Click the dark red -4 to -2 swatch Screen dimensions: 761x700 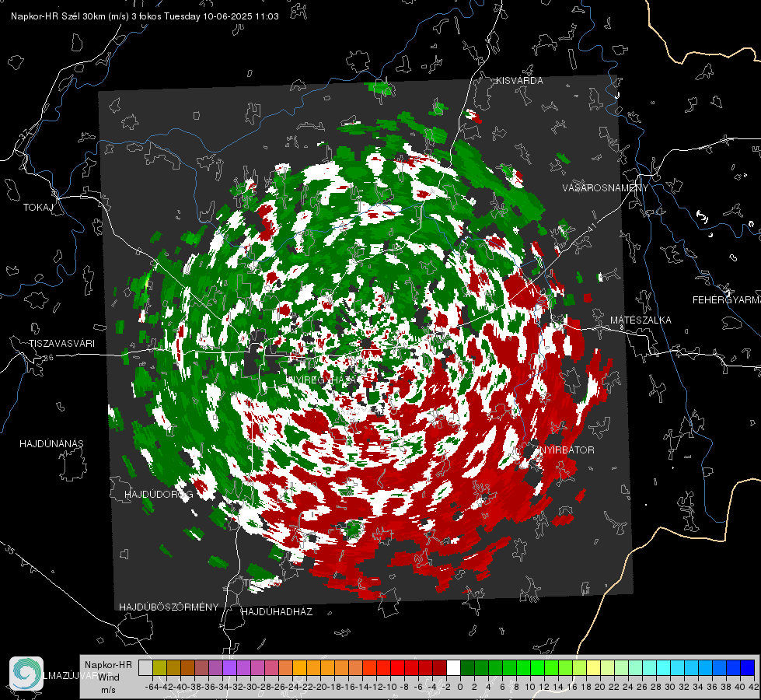[x=439, y=667]
